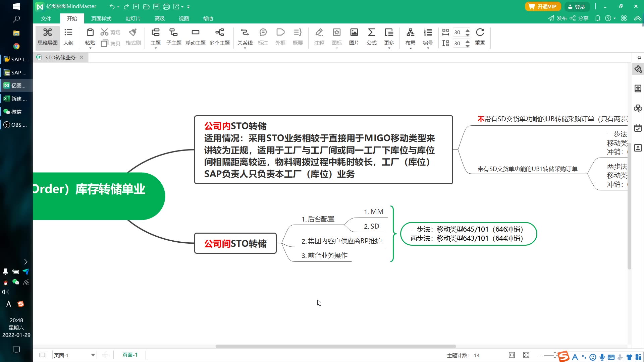Open the undo history dropdown arrow
This screenshot has width=644, height=362.
pyautogui.click(x=118, y=7)
